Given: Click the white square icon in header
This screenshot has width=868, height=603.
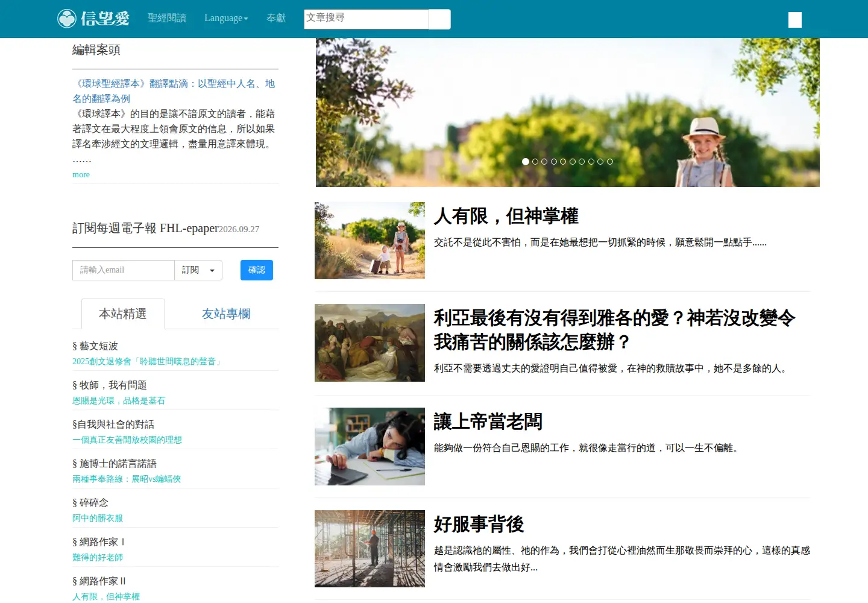Looking at the screenshot, I should pos(795,20).
